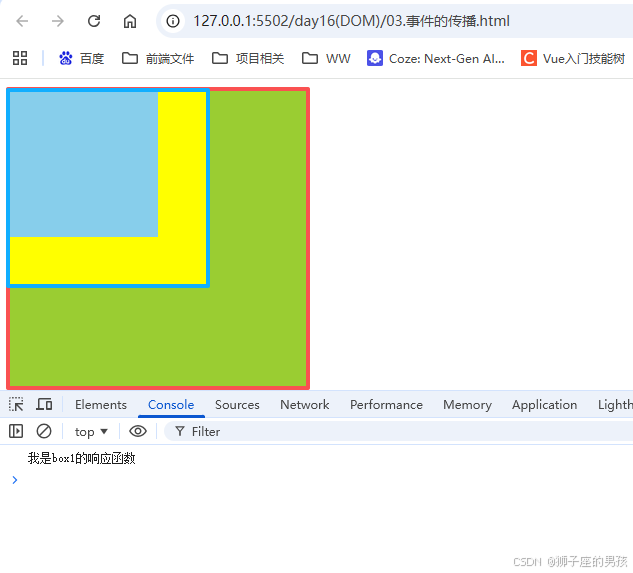Open the browser home page

[x=130, y=21]
